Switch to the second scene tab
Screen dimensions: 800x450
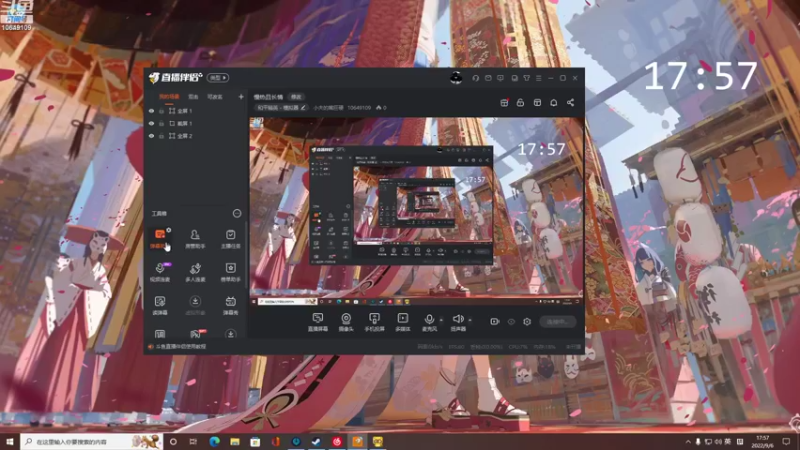click(193, 96)
